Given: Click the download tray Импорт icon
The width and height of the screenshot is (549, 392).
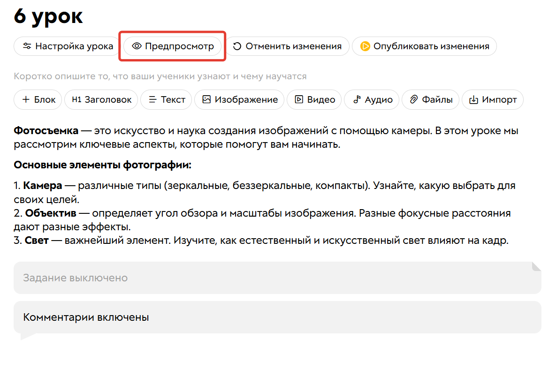Looking at the screenshot, I should [473, 100].
